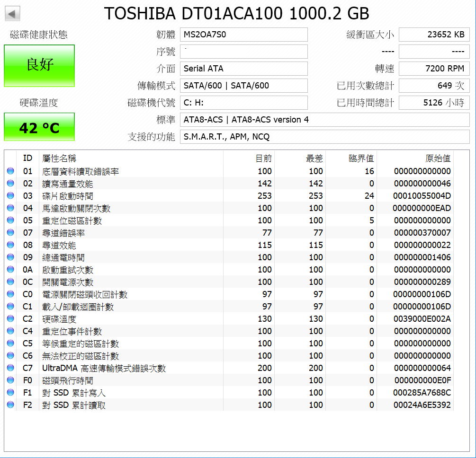Click the status orb for ID C1
The width and height of the screenshot is (476, 458).
click(x=10, y=306)
